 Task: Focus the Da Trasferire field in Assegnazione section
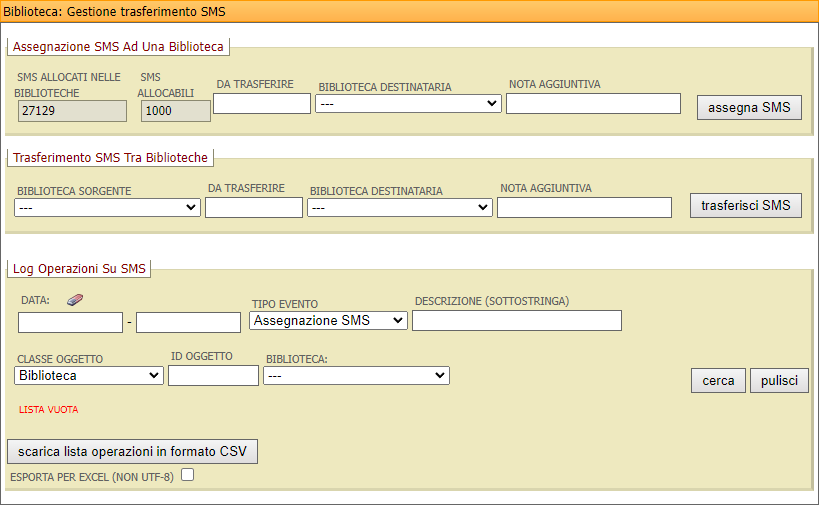[x=262, y=103]
